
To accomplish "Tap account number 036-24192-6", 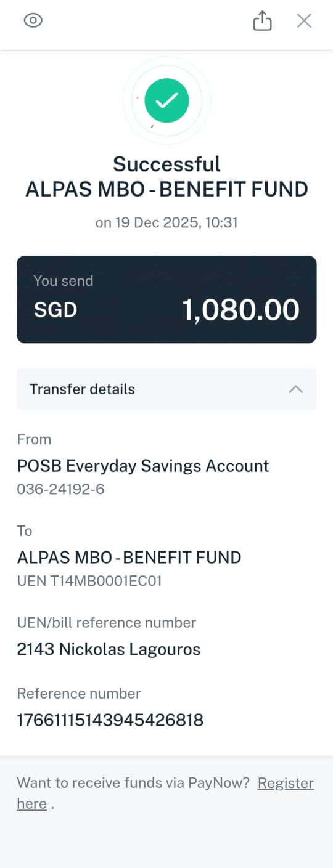I will tap(61, 489).
